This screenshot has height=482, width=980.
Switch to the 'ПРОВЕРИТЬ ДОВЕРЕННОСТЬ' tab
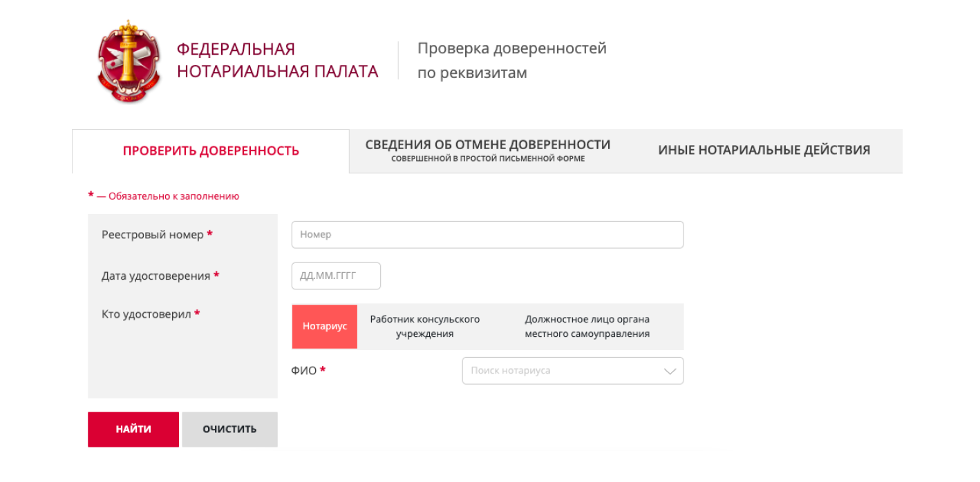pos(211,151)
